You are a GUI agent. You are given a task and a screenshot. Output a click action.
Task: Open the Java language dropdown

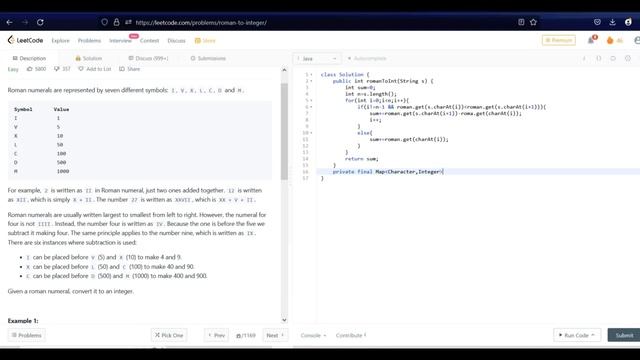[317, 59]
